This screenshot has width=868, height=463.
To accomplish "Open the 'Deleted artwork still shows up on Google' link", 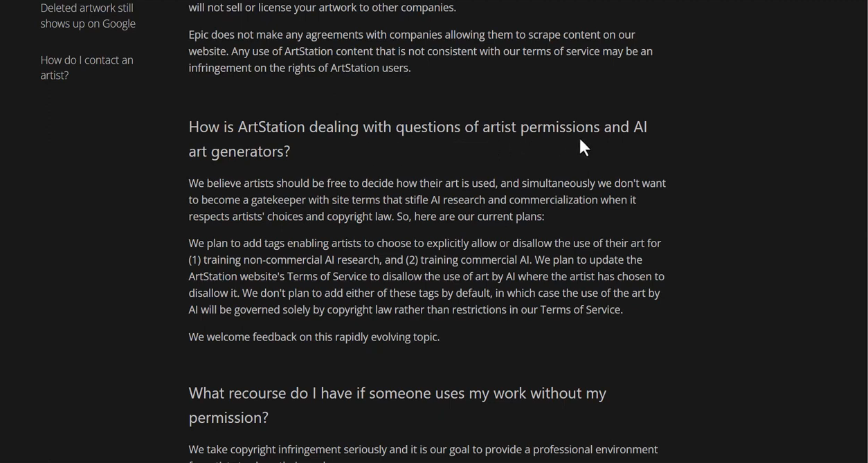I will coord(88,16).
